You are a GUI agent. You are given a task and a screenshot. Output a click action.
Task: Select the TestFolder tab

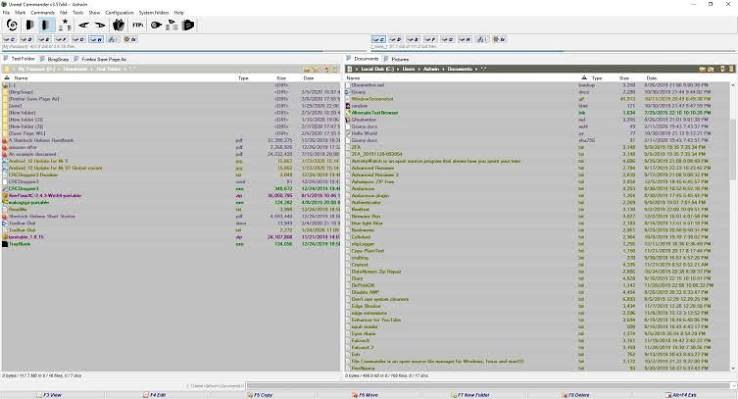[x=20, y=59]
